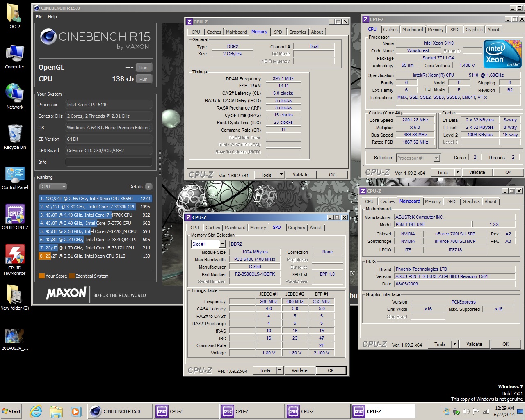Click the volume speaker tray icon
The height and width of the screenshot is (420, 525).
pyautogui.click(x=466, y=411)
